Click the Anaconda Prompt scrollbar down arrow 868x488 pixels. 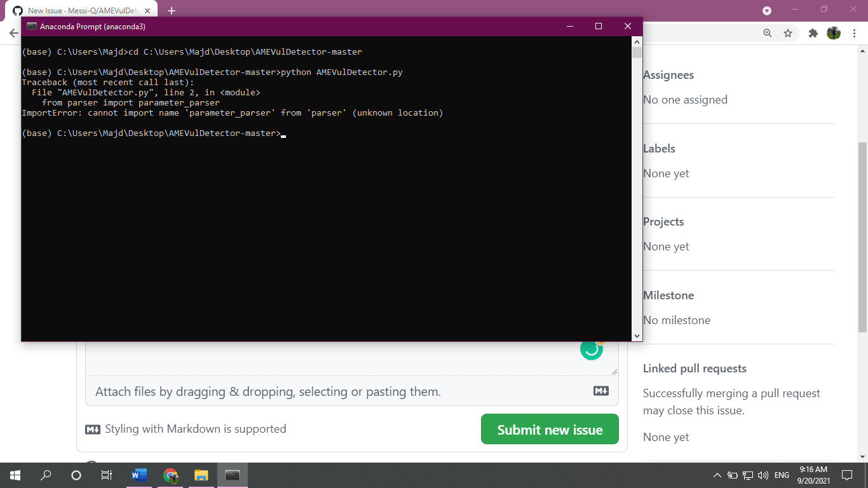pos(637,336)
